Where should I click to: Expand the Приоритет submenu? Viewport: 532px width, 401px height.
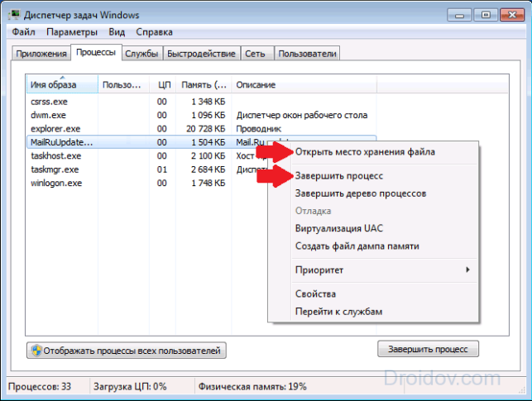click(373, 270)
